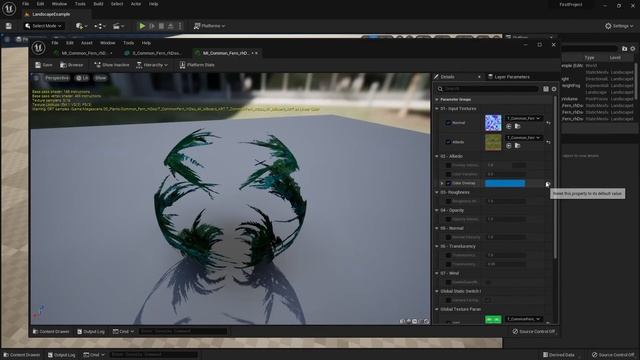Click the Details panel search field
Screen dimensions: 640x360
pyautogui.click(x=487, y=89)
